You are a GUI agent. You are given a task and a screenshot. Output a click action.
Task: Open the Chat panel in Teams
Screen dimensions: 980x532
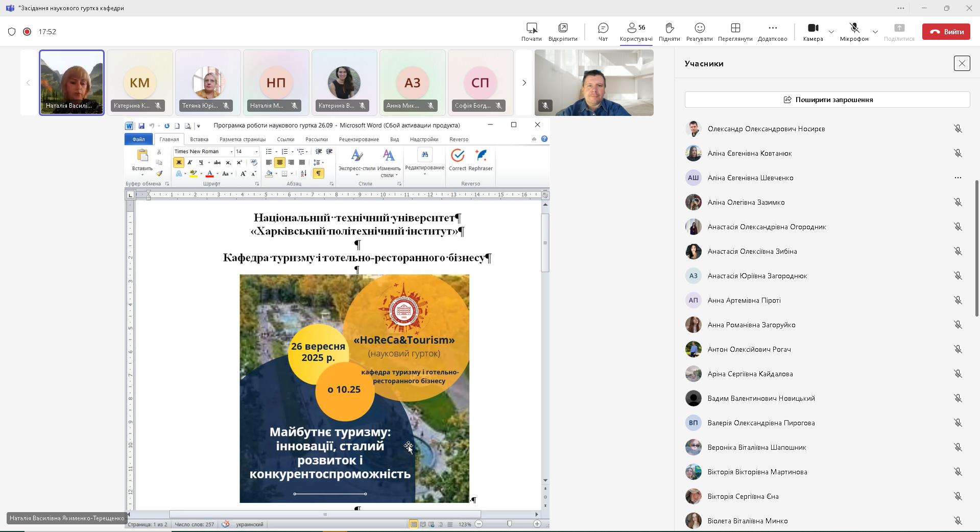pyautogui.click(x=603, y=32)
